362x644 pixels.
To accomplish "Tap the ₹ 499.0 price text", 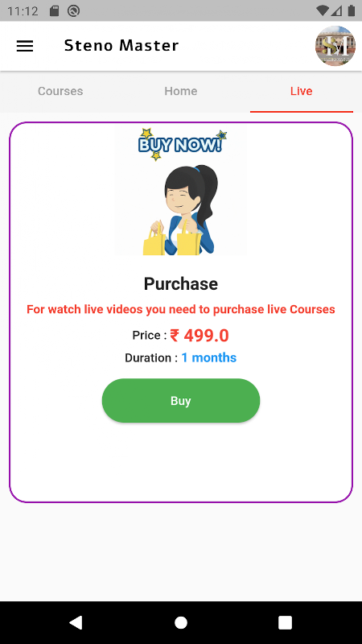I will [200, 336].
